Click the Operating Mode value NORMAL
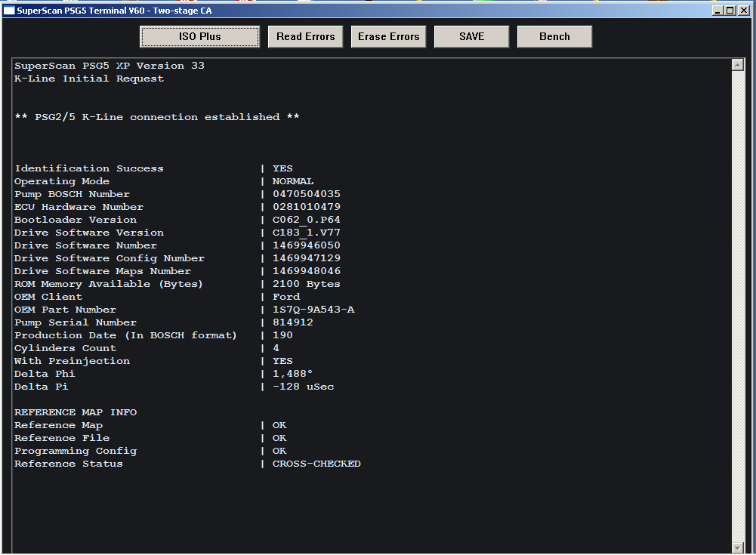Viewport: 756px width, 555px height. pos(293,181)
